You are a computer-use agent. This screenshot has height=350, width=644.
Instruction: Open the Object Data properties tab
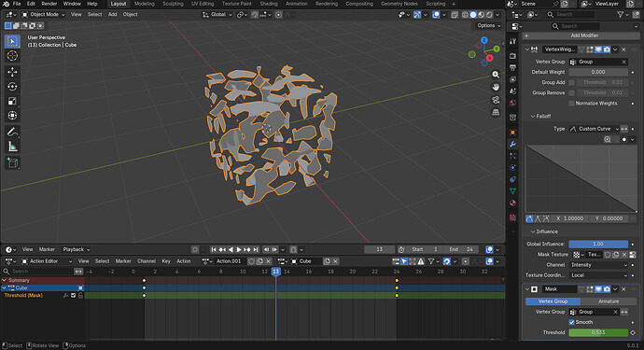512,191
